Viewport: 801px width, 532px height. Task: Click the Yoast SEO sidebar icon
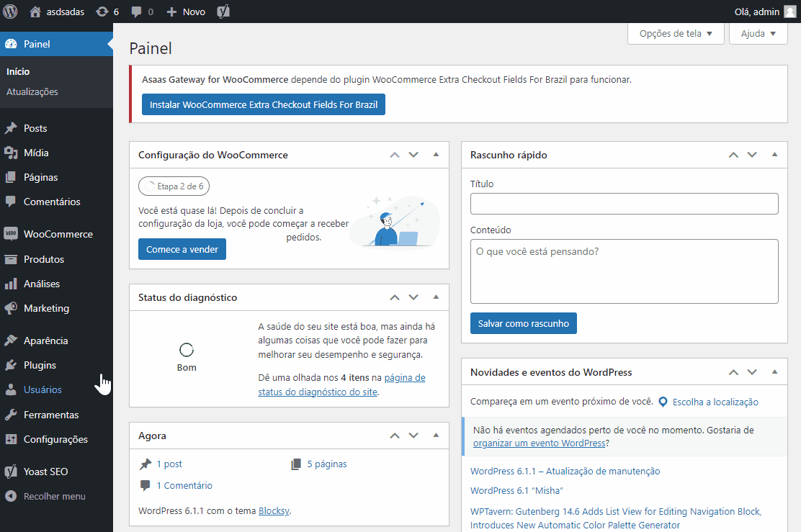(11, 472)
